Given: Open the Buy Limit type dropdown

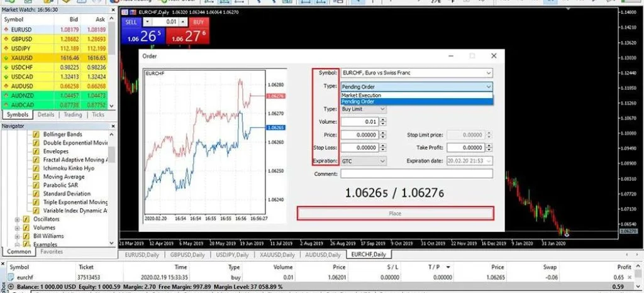Looking at the screenshot, I should click(x=382, y=109).
